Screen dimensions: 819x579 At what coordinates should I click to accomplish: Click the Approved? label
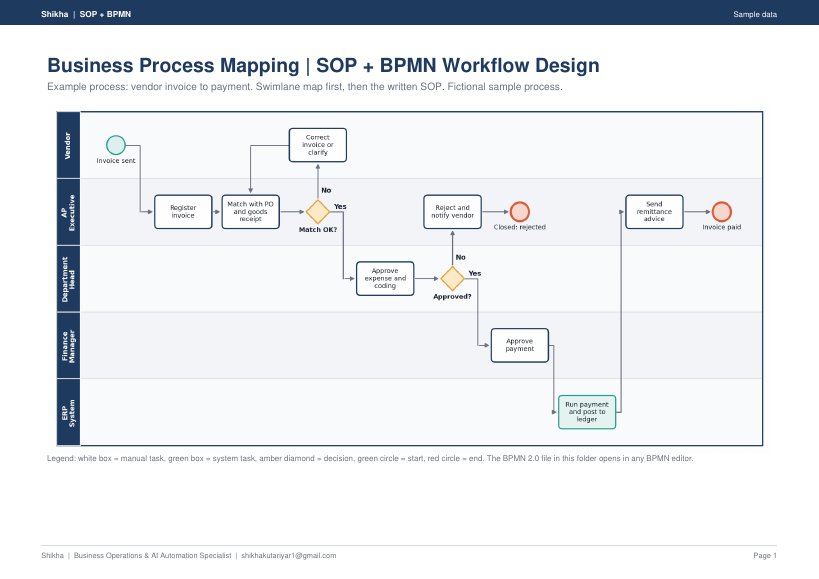tap(452, 296)
